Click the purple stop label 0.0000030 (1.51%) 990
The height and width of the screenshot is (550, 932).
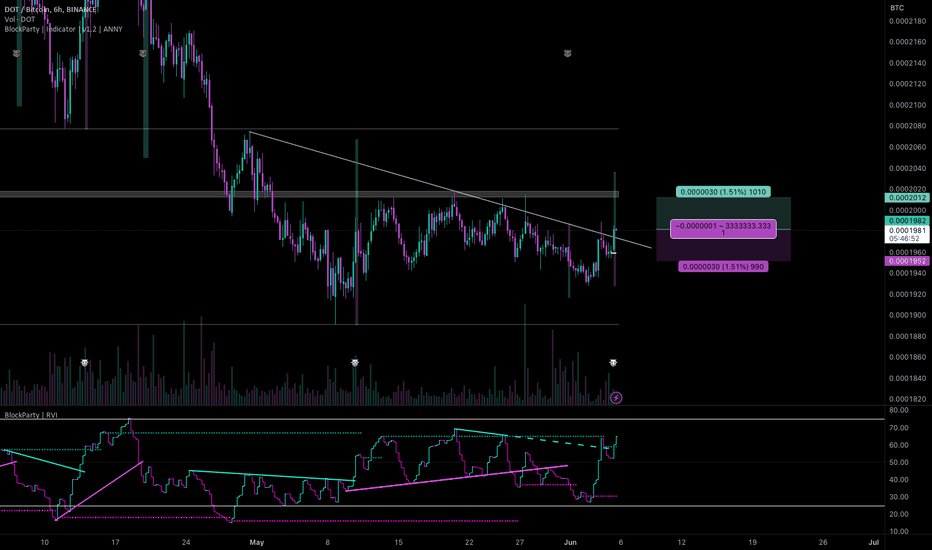coord(723,266)
